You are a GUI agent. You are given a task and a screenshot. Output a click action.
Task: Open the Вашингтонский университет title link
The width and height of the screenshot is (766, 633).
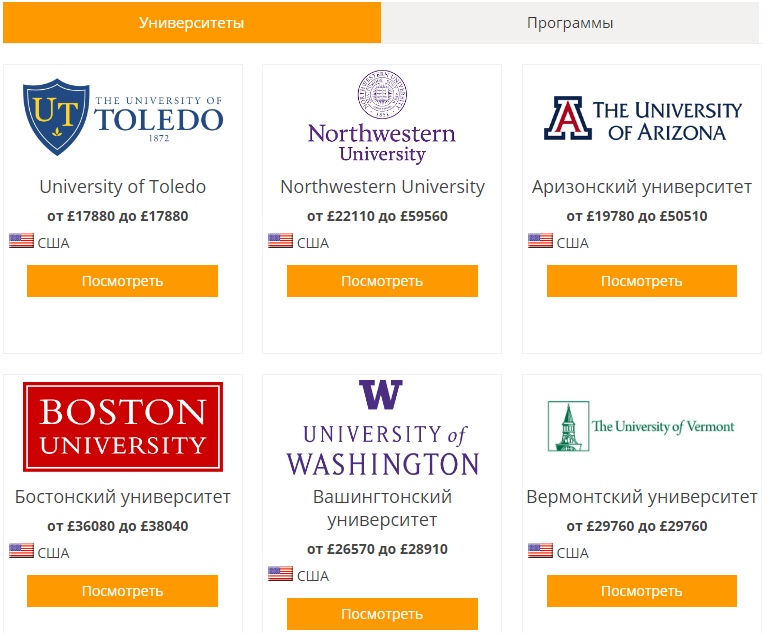point(382,508)
